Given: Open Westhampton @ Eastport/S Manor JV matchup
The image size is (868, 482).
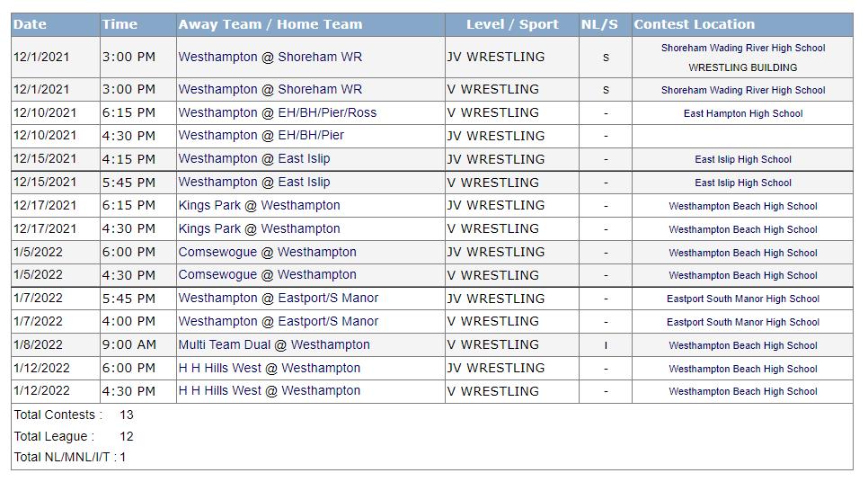Looking at the screenshot, I should tap(279, 298).
